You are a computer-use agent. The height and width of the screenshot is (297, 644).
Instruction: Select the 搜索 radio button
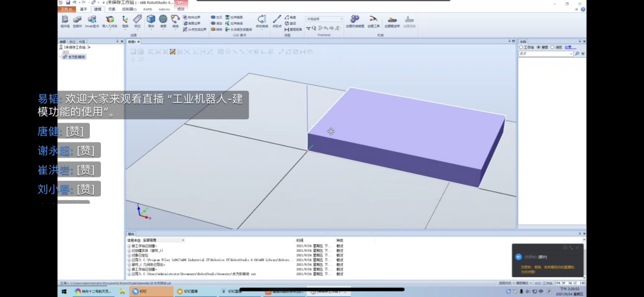pyautogui.click(x=543, y=47)
